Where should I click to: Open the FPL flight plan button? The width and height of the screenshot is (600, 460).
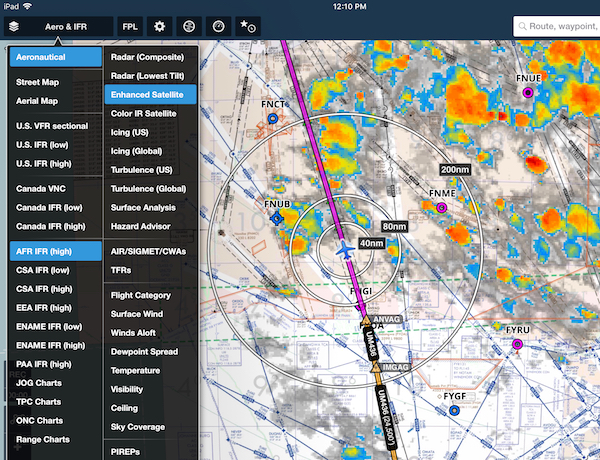130,27
